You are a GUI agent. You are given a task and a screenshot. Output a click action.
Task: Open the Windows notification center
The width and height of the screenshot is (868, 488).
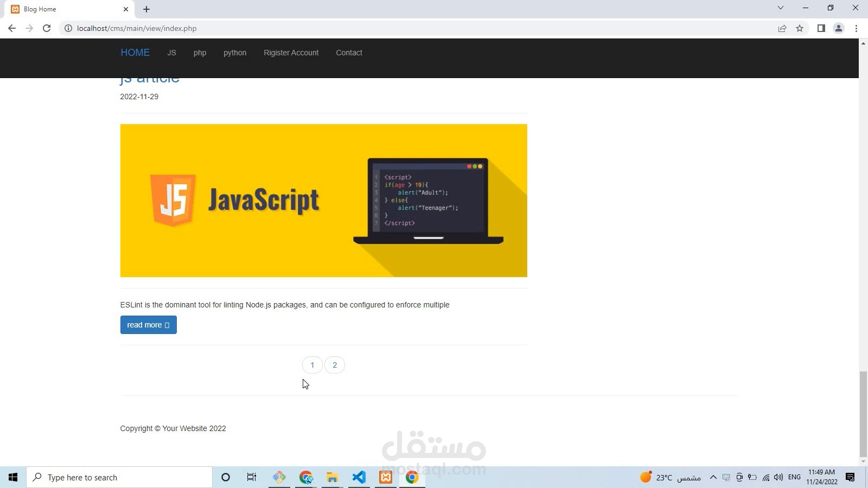pos(850,477)
